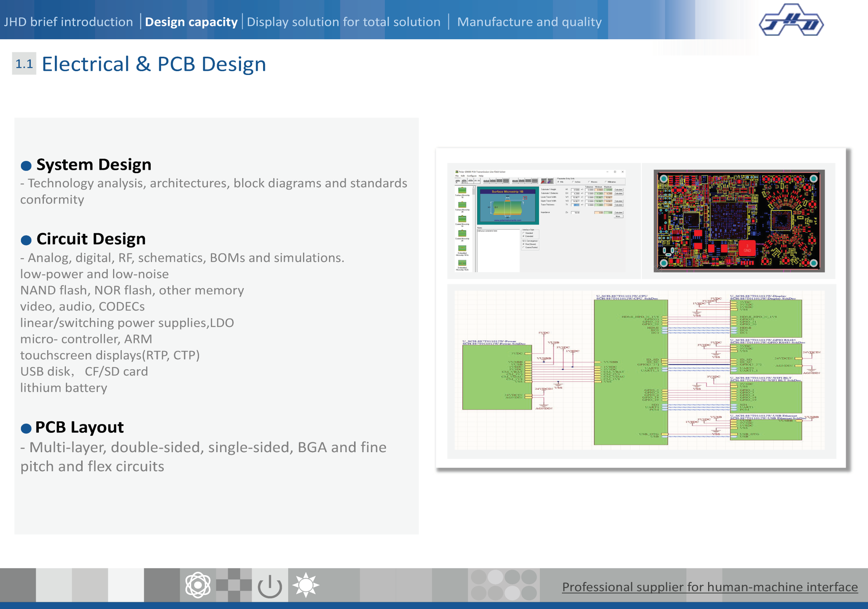The height and width of the screenshot is (609, 868).
Task: Select Coarse (Faster) convergence radio option
Action: pyautogui.click(x=524, y=247)
